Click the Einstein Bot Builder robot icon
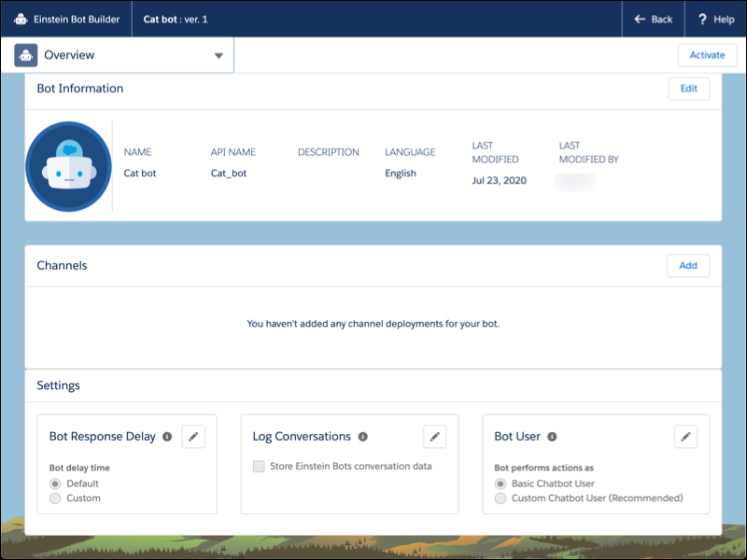Image resolution: width=747 pixels, height=560 pixels. (21, 20)
